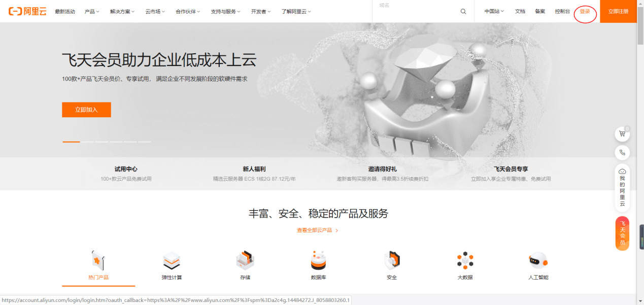This screenshot has width=644, height=305.
Task: Open the 备案 link in header
Action: 540,11
